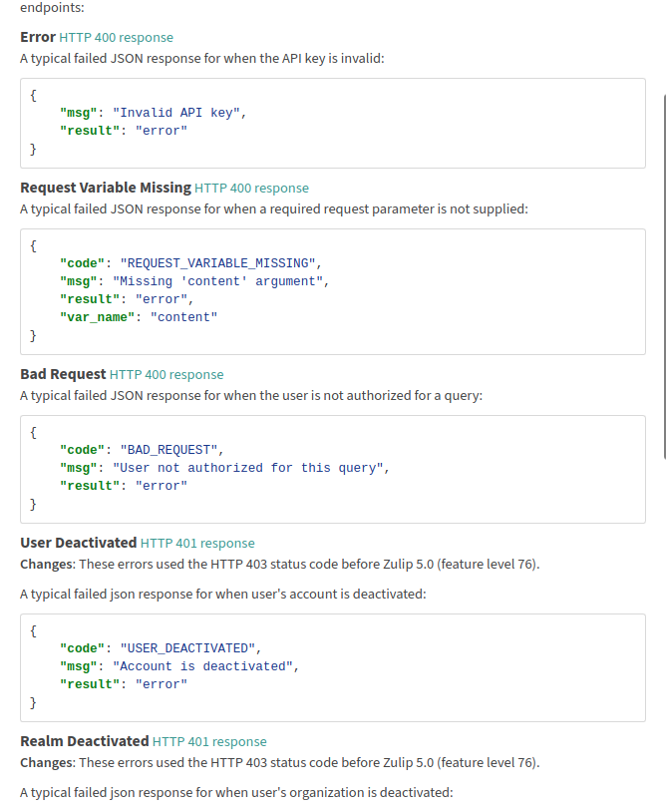Viewport: 666px width, 812px height.
Task: Click the "User Deactivated" section heading
Action: pos(79,543)
